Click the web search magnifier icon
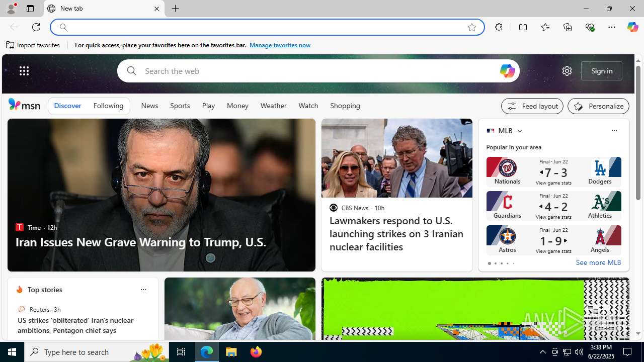 [131, 71]
